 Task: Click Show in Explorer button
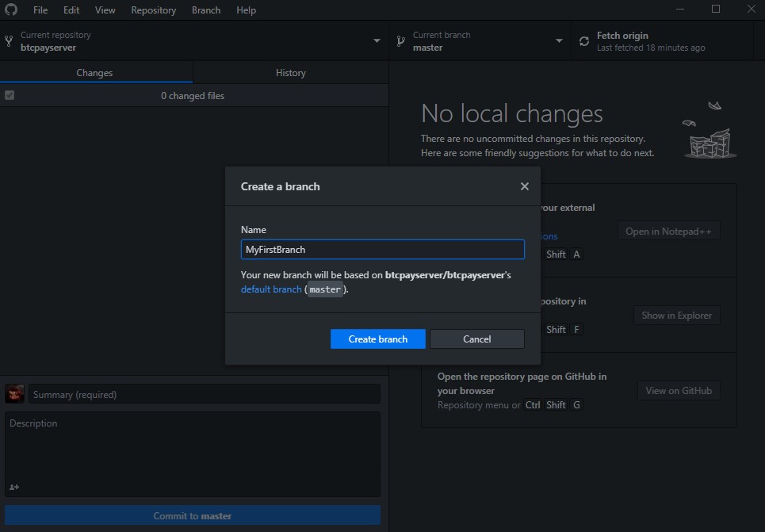tap(676, 316)
